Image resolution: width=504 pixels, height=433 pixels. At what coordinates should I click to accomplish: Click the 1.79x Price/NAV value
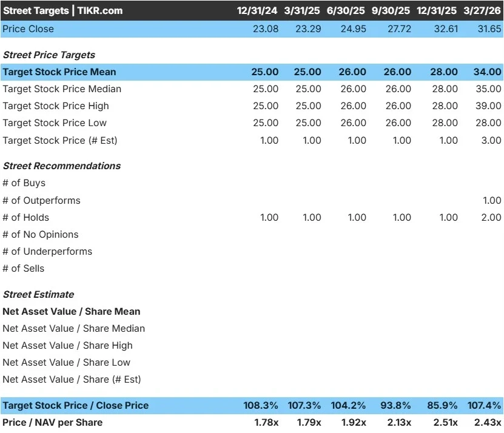point(309,423)
